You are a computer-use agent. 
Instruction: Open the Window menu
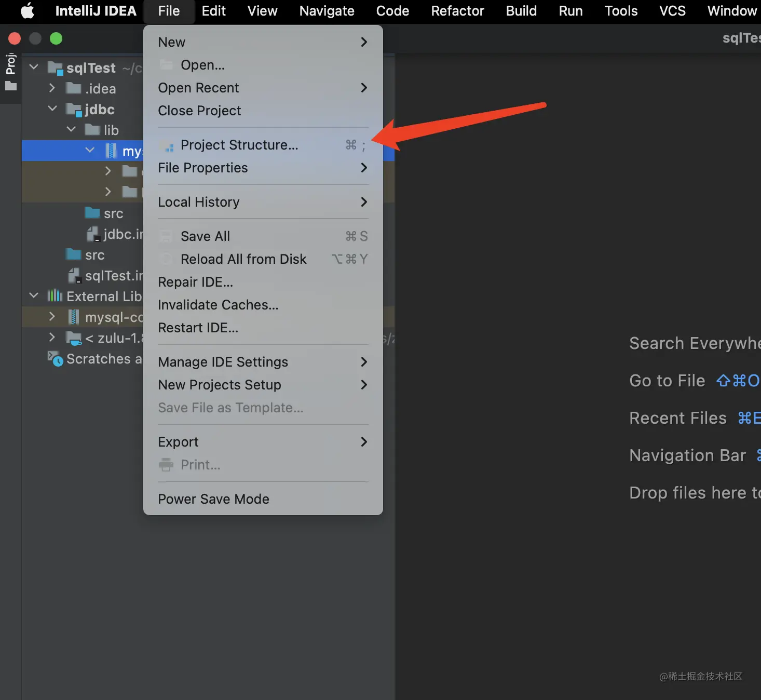[x=732, y=11]
